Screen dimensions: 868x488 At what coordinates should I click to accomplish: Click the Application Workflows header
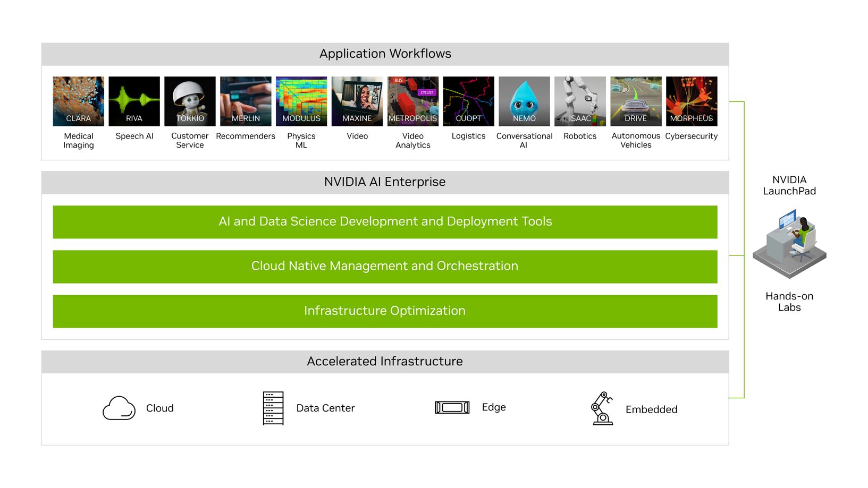pyautogui.click(x=385, y=54)
